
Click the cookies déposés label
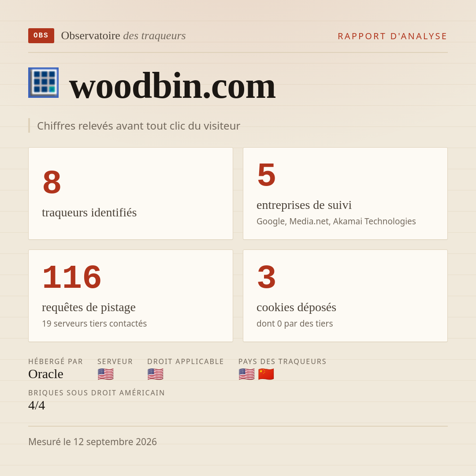click(296, 307)
